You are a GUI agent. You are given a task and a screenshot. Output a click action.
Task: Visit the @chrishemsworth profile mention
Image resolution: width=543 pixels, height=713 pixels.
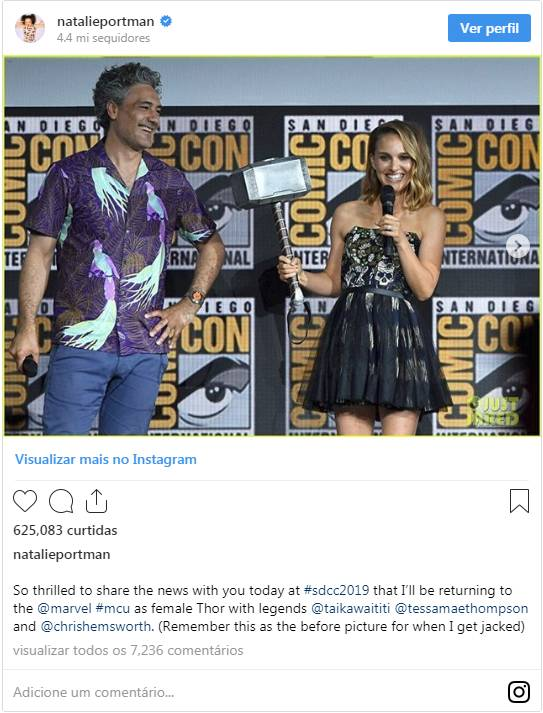96,627
